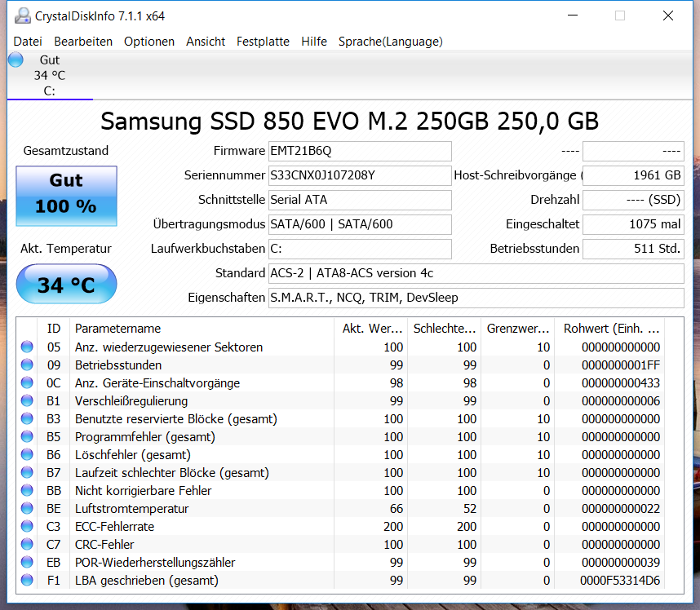Click the CrystalDiskInfo app icon in title bar
700x610 pixels.
22,16
